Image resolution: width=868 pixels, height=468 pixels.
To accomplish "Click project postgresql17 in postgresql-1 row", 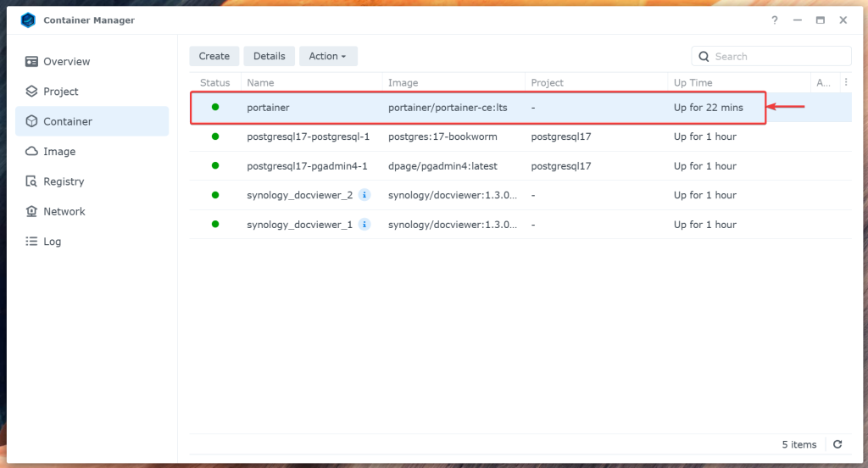I will (561, 136).
